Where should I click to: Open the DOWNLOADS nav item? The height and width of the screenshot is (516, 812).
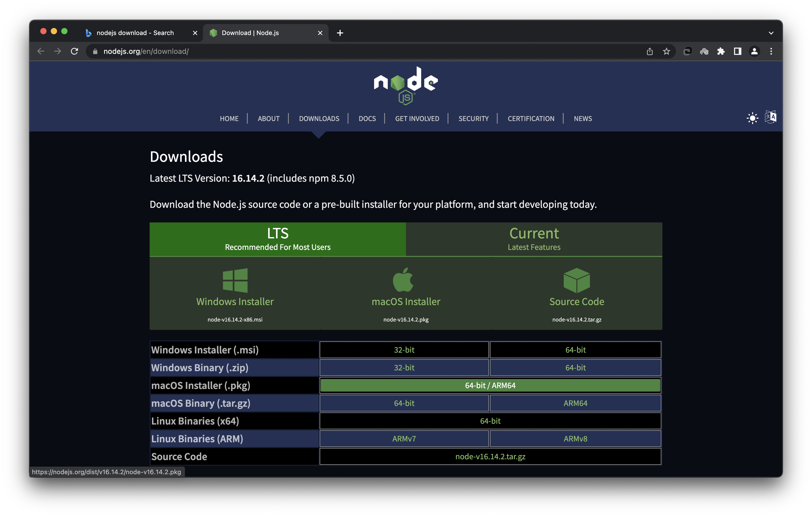click(319, 119)
